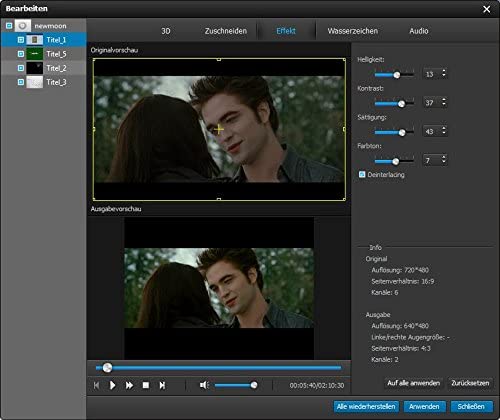Click the text 'Seitenverhältnis: 4:3'

(x=401, y=348)
